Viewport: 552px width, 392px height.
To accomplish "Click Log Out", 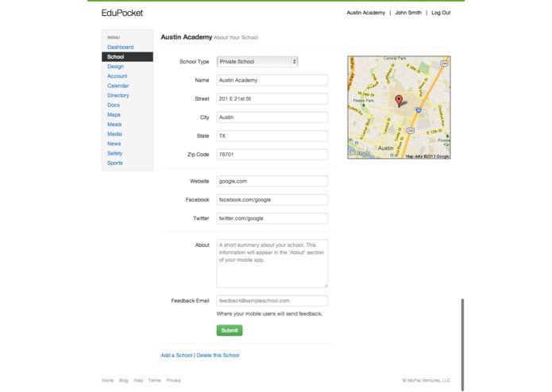I will tap(441, 13).
